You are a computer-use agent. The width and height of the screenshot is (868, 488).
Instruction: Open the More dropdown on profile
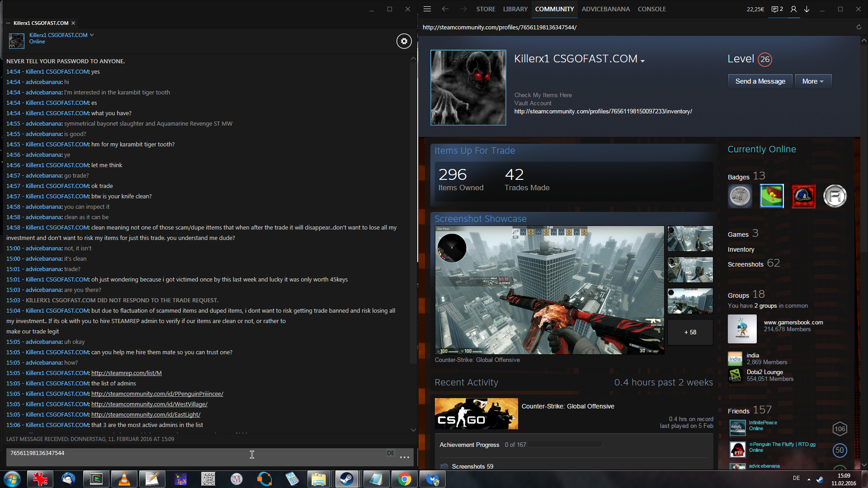pos(813,81)
